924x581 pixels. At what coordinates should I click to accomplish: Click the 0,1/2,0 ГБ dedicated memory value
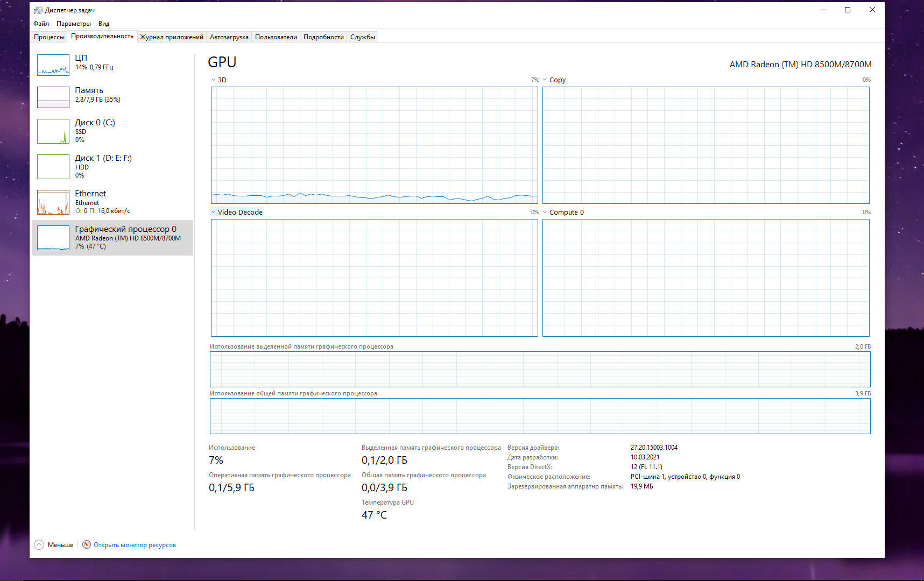click(x=384, y=460)
